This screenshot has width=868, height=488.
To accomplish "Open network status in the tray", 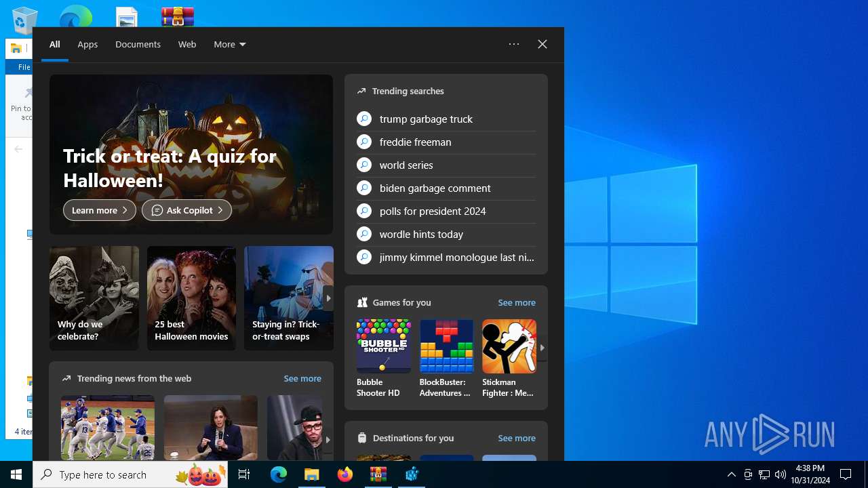I will (x=764, y=474).
